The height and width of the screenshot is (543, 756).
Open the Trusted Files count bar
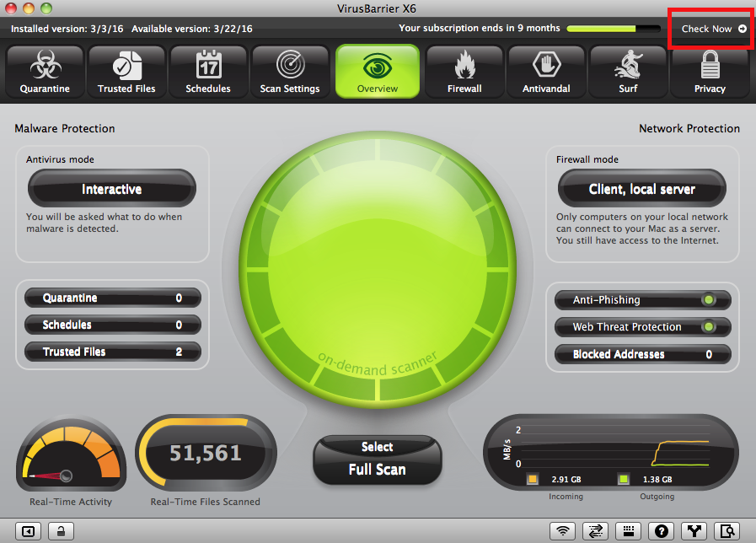pos(113,352)
